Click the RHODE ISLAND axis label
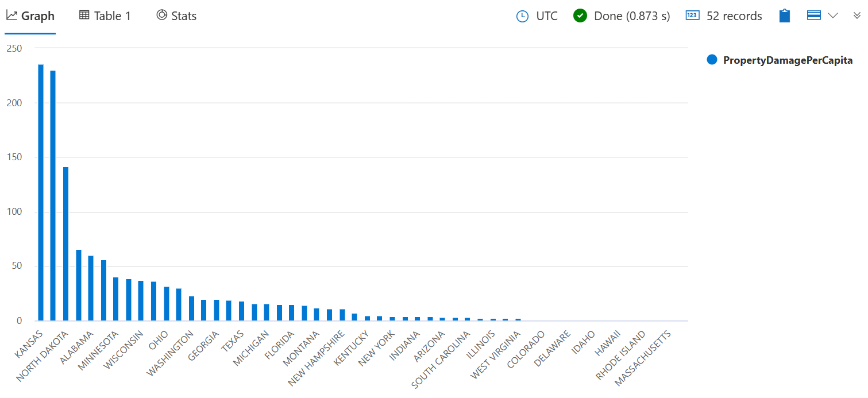868x398 pixels. (621, 355)
